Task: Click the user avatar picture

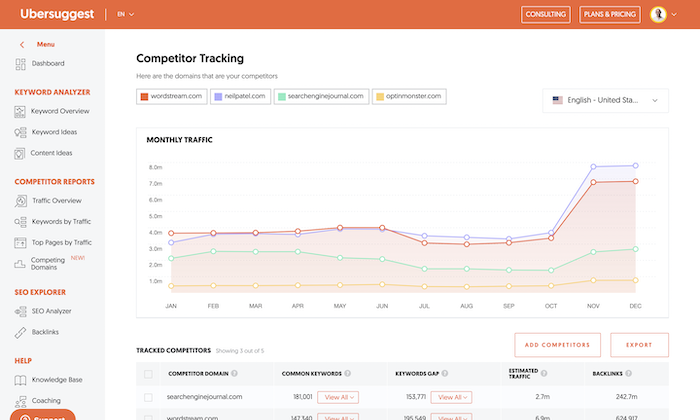Action: tap(658, 15)
